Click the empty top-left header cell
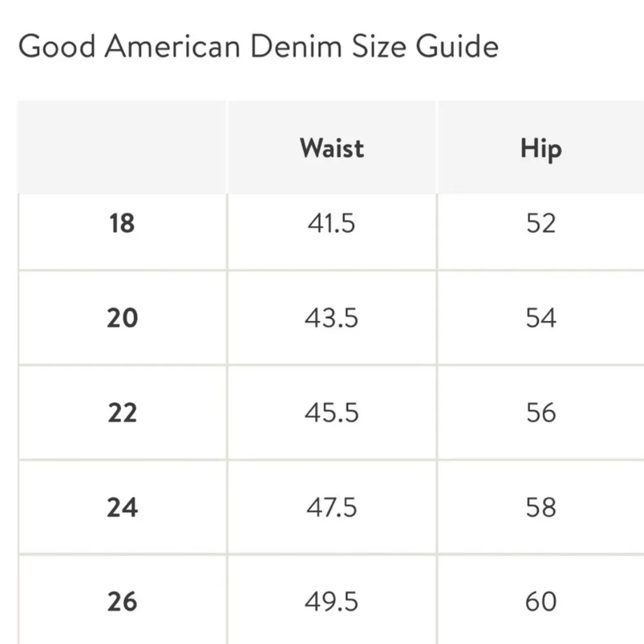Viewport: 644px width, 644px height. [x=122, y=147]
